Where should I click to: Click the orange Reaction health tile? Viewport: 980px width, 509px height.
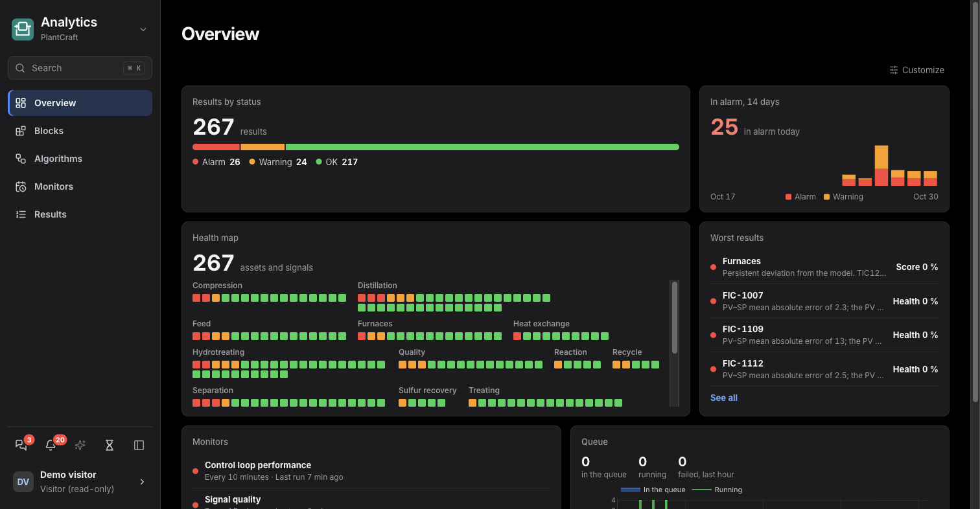[x=558, y=365]
